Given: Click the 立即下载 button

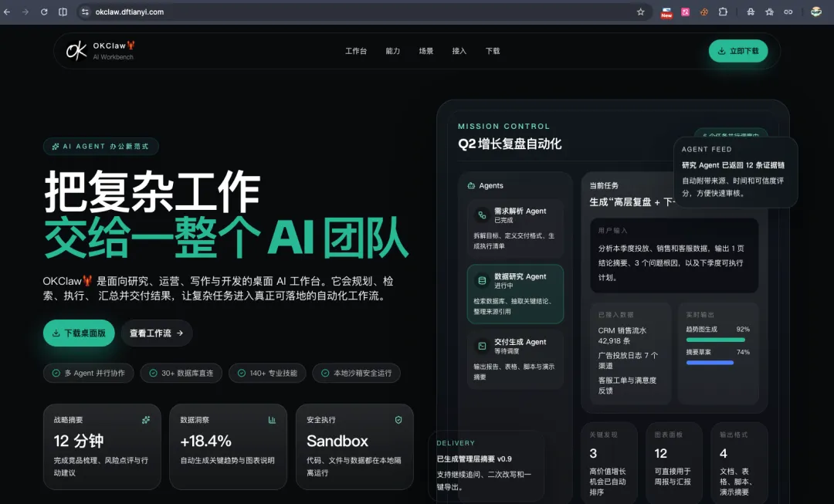Looking at the screenshot, I should (737, 50).
